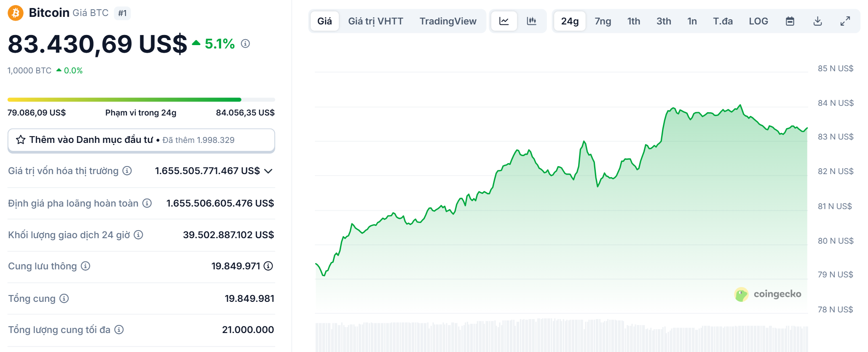Viewport: 868px width, 352px height.
Task: Select the 1n time range
Action: pos(692,21)
